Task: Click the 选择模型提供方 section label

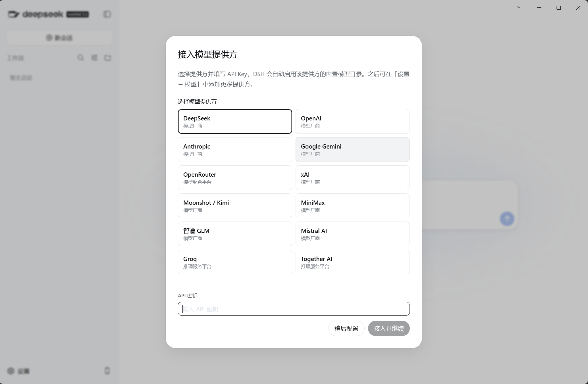Action: coord(197,101)
